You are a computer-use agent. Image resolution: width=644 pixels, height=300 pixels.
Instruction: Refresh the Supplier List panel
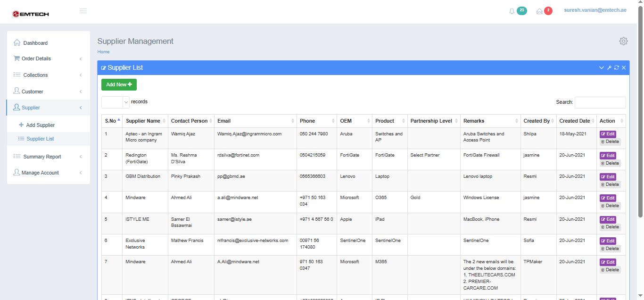[616, 68]
